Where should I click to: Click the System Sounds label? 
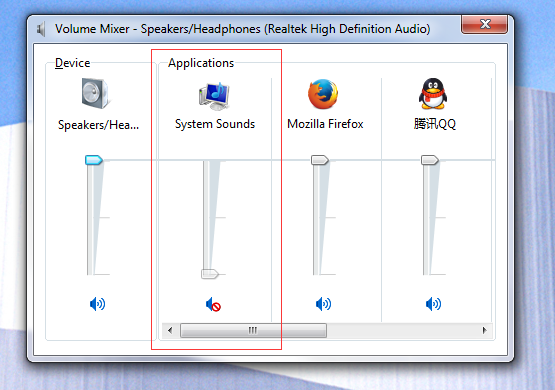click(x=215, y=124)
